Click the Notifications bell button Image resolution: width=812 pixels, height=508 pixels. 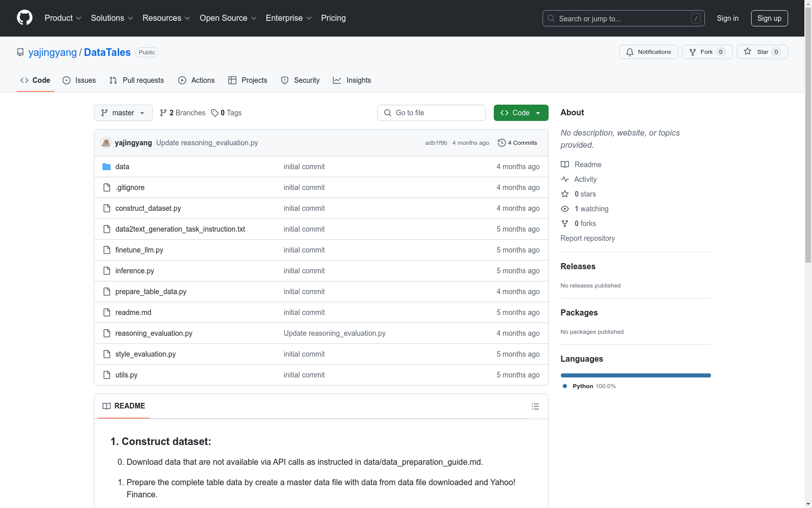point(648,52)
